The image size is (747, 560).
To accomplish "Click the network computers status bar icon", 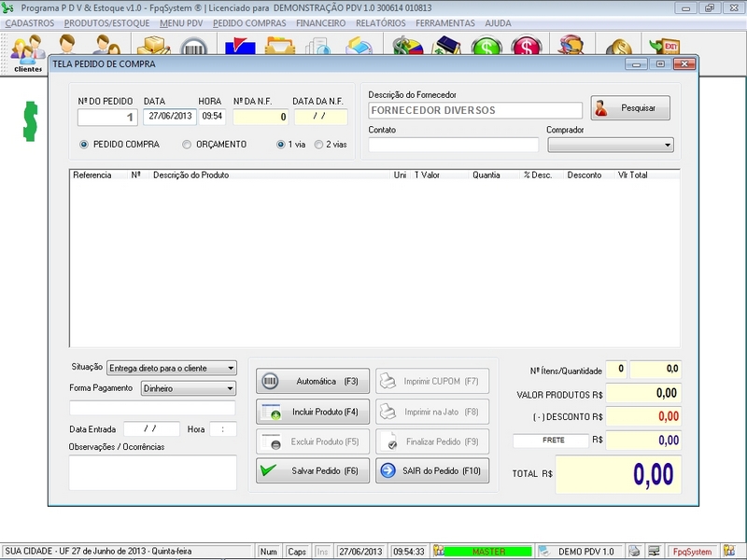I will [x=655, y=551].
